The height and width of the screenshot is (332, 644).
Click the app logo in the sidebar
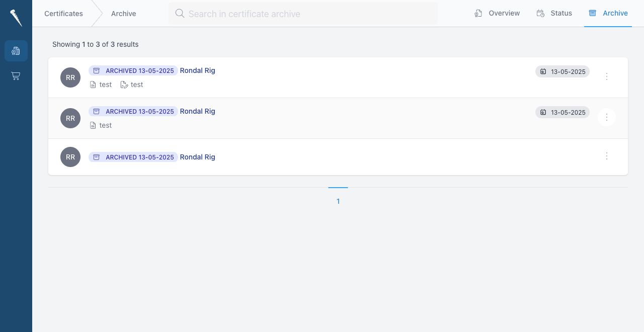16,18
